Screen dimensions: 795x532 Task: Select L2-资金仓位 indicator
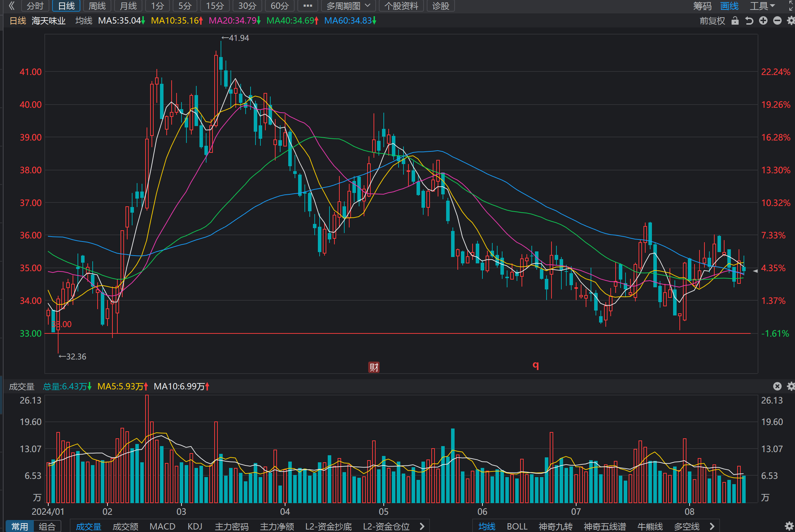point(386,526)
